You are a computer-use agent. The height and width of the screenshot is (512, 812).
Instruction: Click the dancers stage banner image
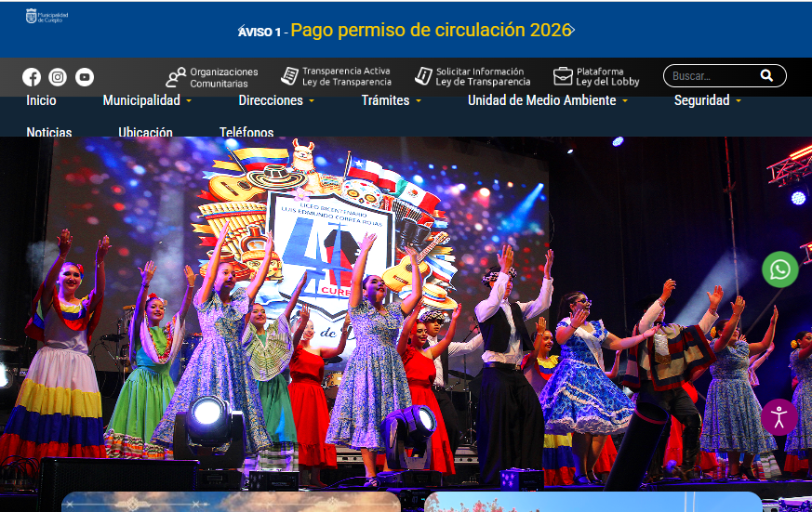tap(406, 313)
